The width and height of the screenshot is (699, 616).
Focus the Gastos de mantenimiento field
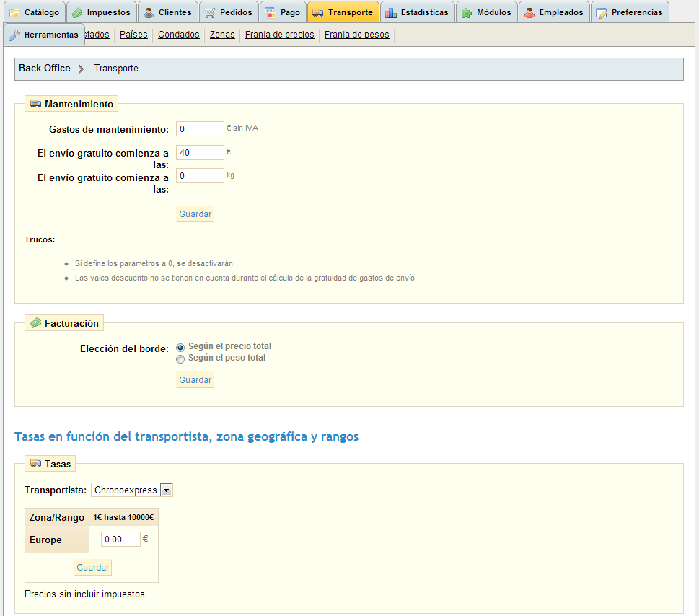point(200,129)
